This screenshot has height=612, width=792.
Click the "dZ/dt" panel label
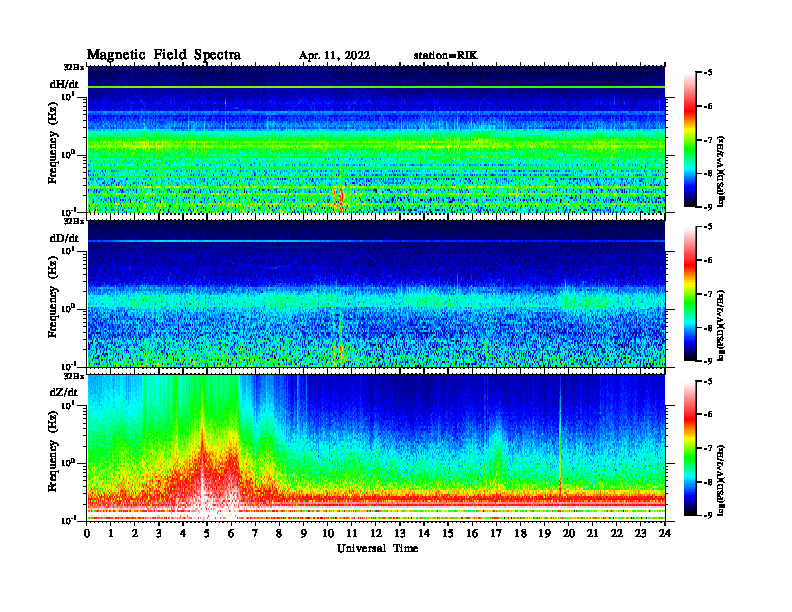coord(64,392)
